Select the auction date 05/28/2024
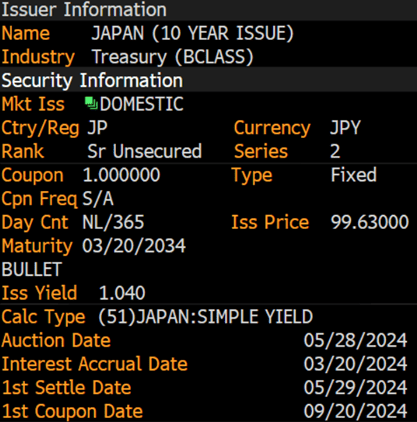417x422 pixels. tap(355, 341)
